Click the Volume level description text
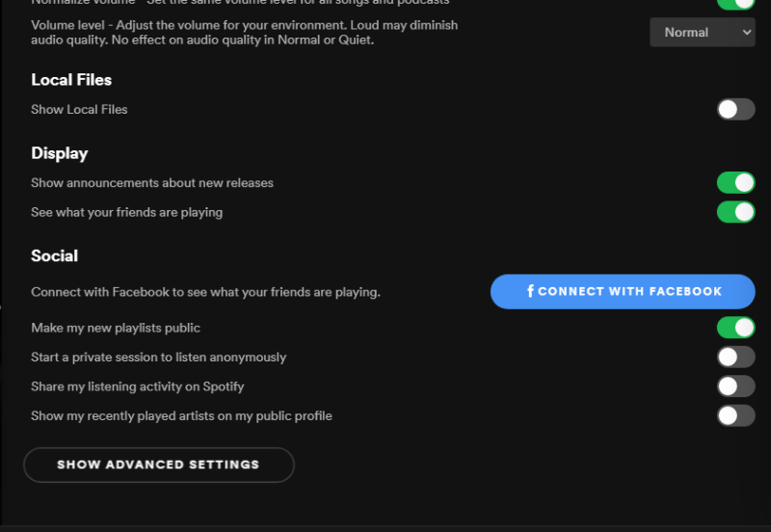Image resolution: width=771 pixels, height=532 pixels. click(245, 33)
